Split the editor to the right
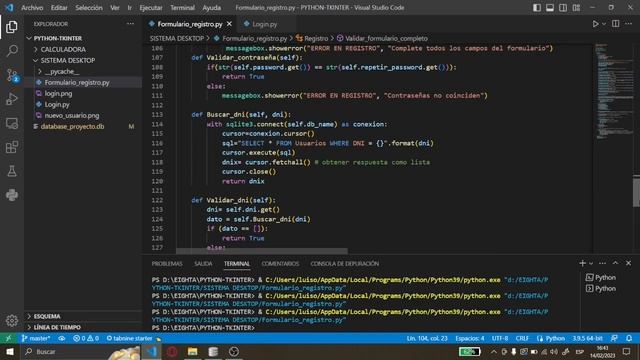The image size is (640, 360). click(616, 24)
